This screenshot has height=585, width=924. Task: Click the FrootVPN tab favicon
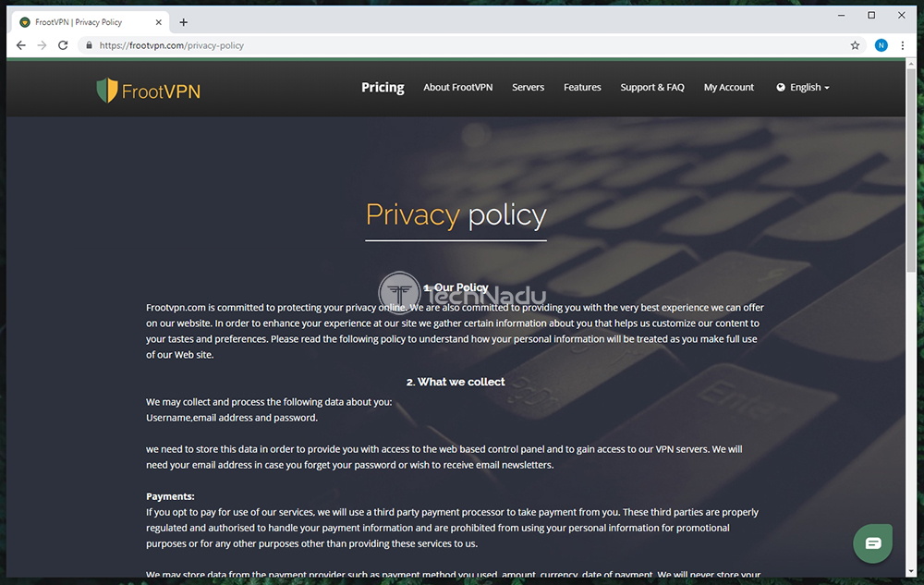(x=25, y=22)
